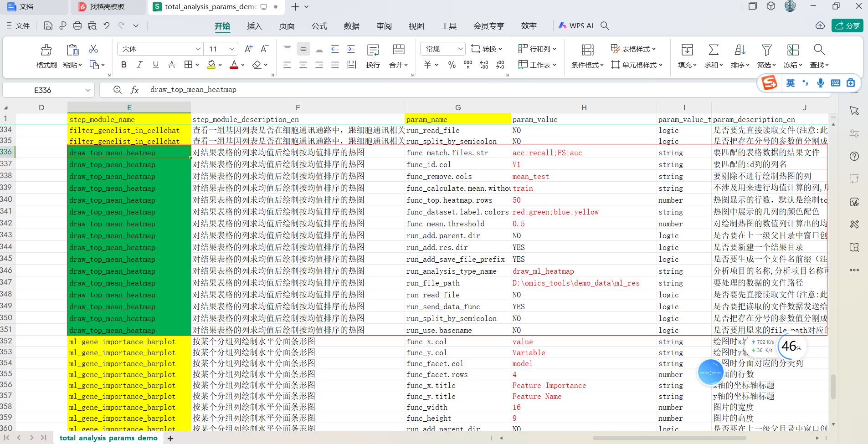Click the Cut scissors icon

pos(93,49)
